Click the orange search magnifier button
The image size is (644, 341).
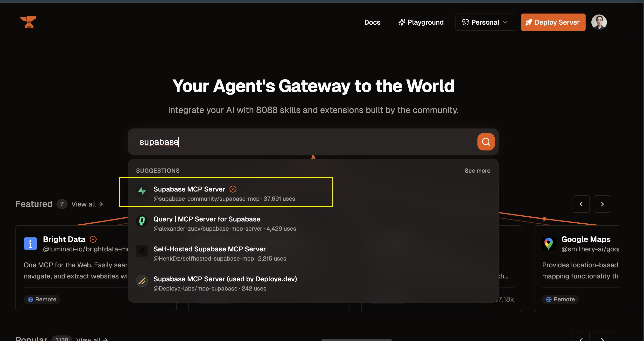point(486,142)
